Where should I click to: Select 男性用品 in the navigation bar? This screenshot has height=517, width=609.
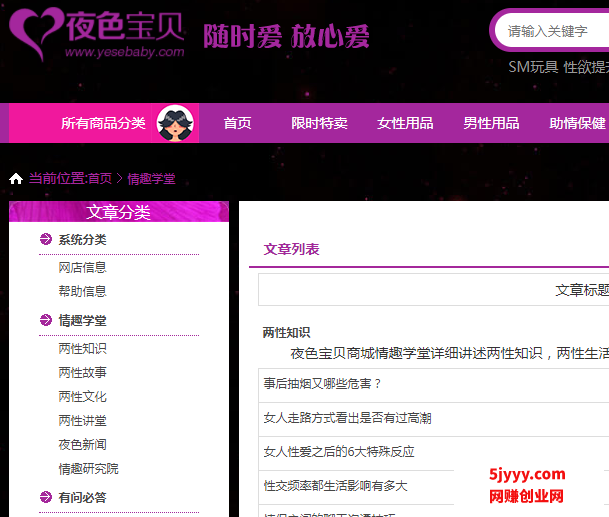click(x=491, y=124)
